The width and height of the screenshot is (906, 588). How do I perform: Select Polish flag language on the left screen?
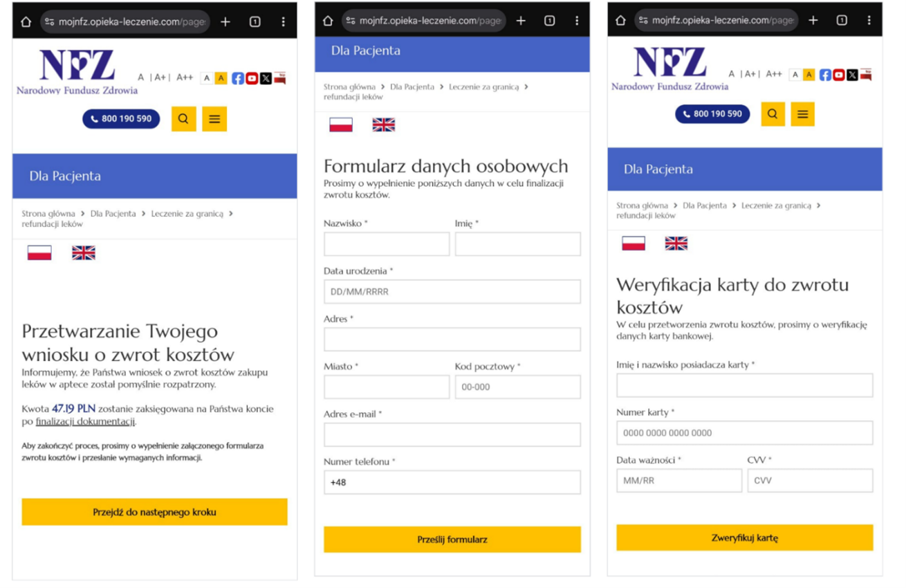39,252
